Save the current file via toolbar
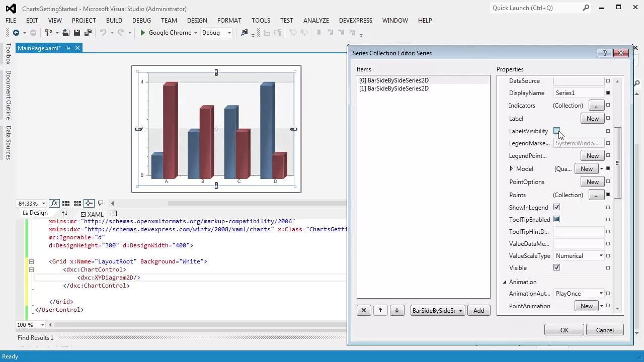Screen dimensions: 644x362 coord(77,33)
